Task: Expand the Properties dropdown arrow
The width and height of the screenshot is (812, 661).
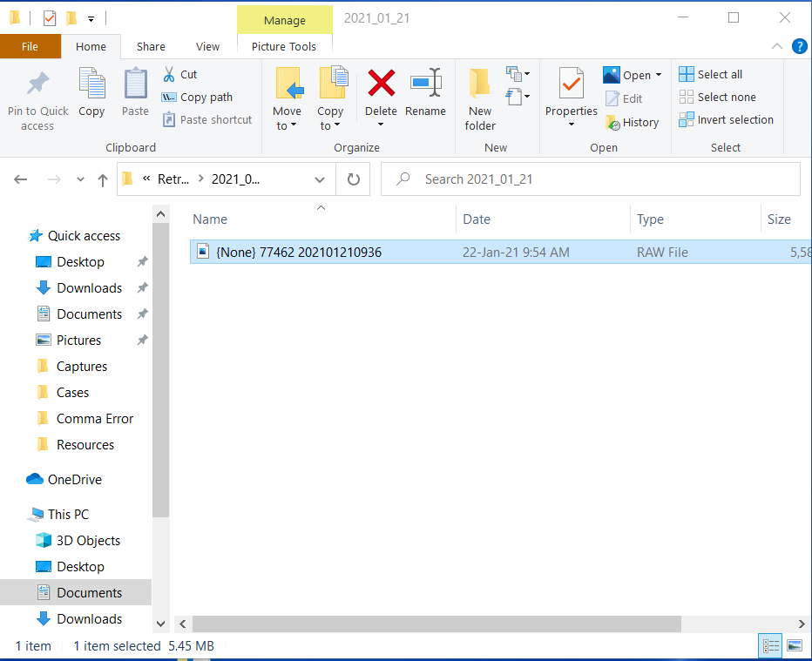Action: coord(572,125)
